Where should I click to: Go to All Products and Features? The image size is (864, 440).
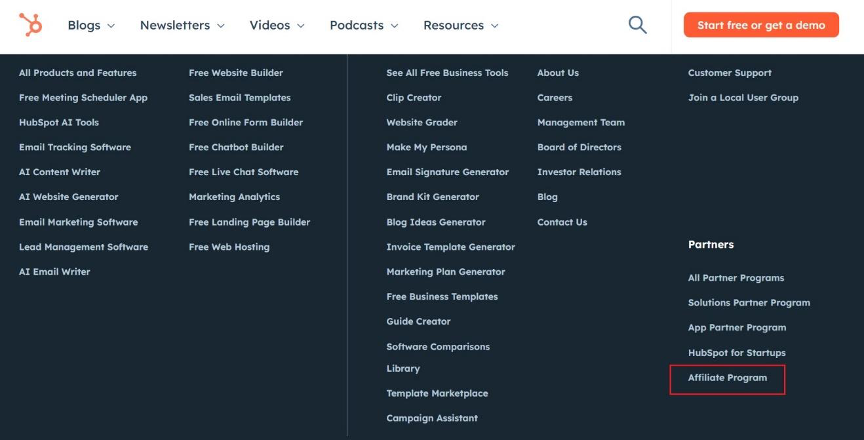pyautogui.click(x=78, y=73)
